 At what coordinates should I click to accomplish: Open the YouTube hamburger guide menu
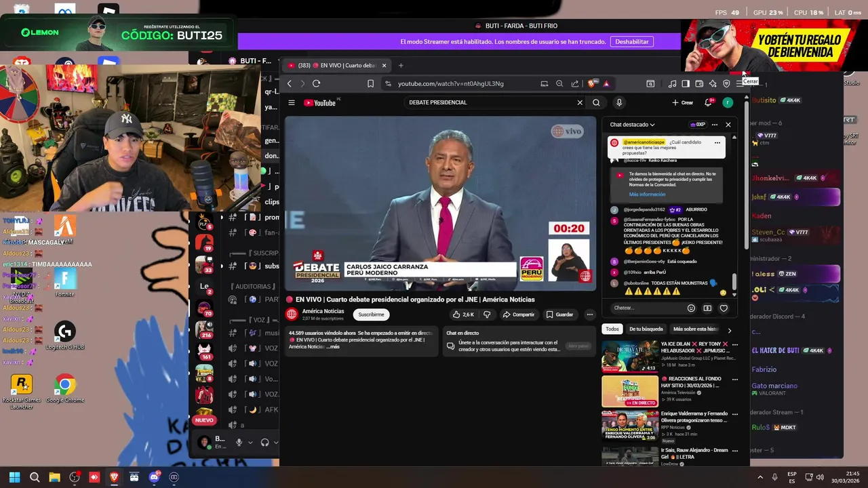click(x=292, y=103)
